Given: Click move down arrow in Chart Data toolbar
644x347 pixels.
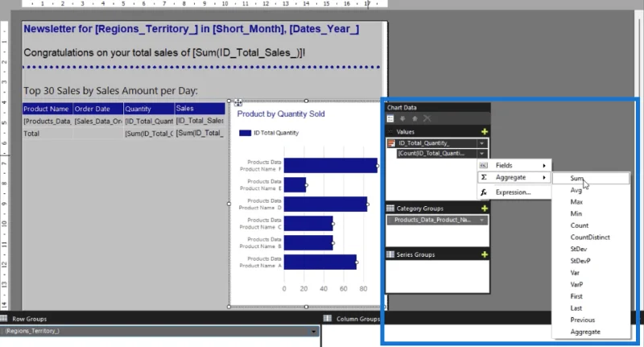Looking at the screenshot, I should coord(402,118).
